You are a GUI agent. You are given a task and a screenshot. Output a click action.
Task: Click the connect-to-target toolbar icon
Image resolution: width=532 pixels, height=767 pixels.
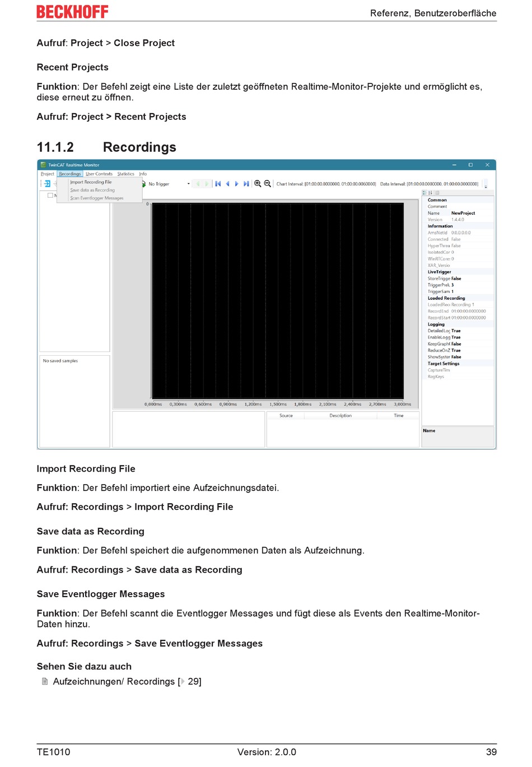point(47,184)
